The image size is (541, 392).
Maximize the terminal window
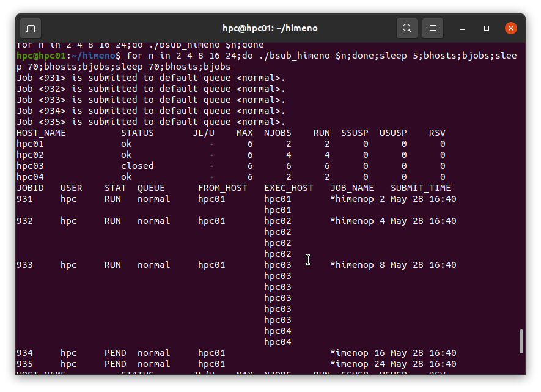tap(487, 28)
